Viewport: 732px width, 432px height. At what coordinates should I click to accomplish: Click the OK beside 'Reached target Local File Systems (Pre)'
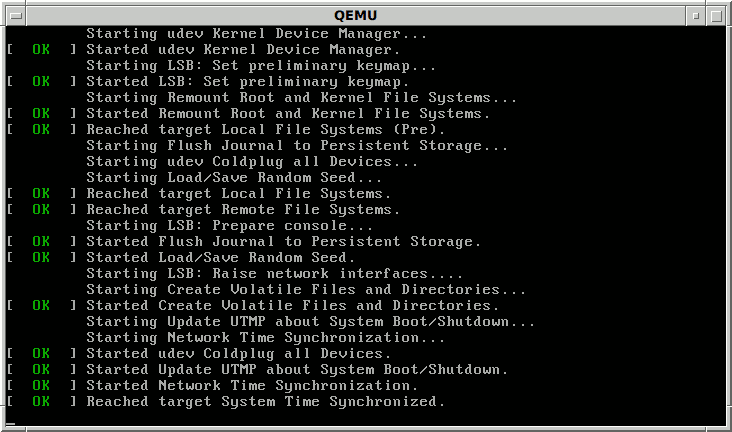40,129
